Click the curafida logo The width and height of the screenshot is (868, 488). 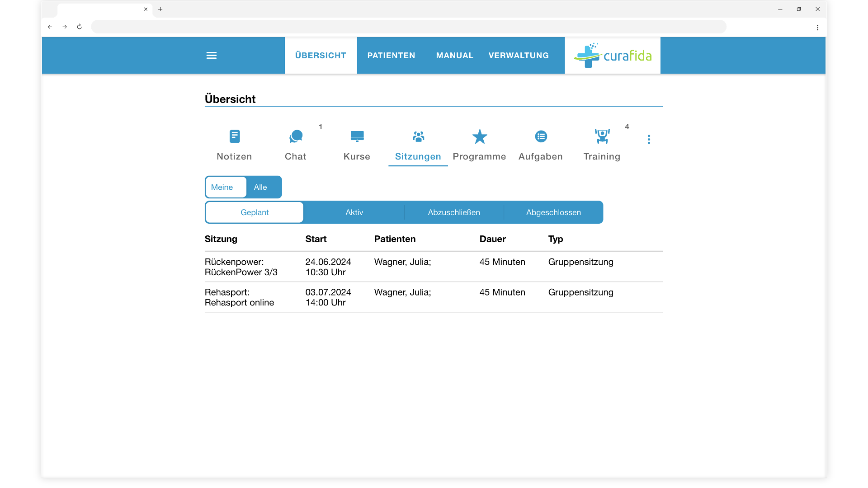pyautogui.click(x=613, y=56)
